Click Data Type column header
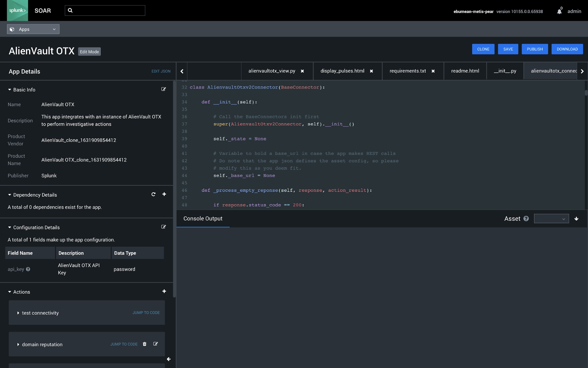This screenshot has width=588, height=368. 137,253
